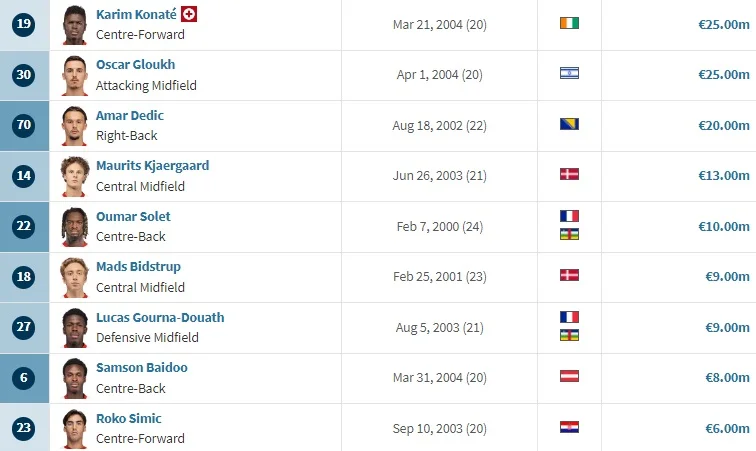Viewport: 756px width, 451px height.
Task: Click the Ivory Coast flag in Konaté's row
Action: [570, 23]
